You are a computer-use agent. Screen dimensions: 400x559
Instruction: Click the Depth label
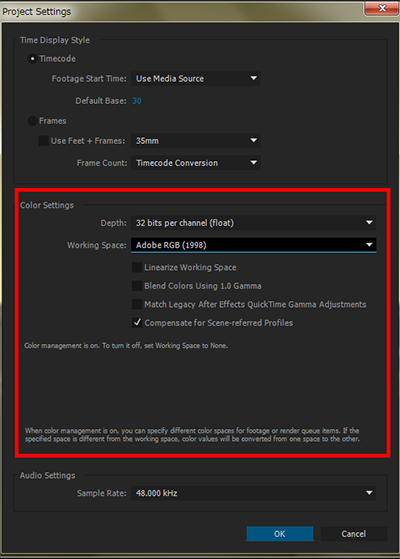pyautogui.click(x=113, y=223)
